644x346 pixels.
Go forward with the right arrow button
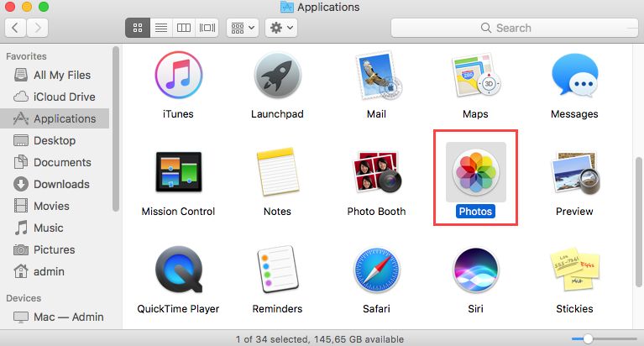click(38, 28)
